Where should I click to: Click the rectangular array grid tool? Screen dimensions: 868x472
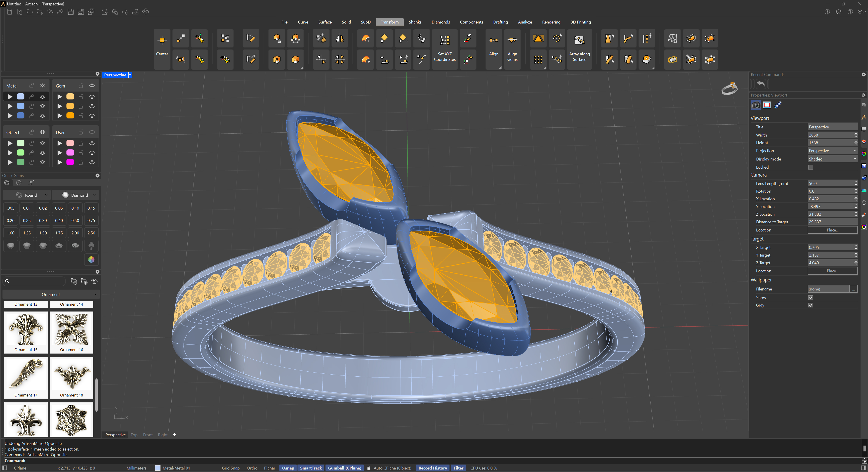coord(538,60)
